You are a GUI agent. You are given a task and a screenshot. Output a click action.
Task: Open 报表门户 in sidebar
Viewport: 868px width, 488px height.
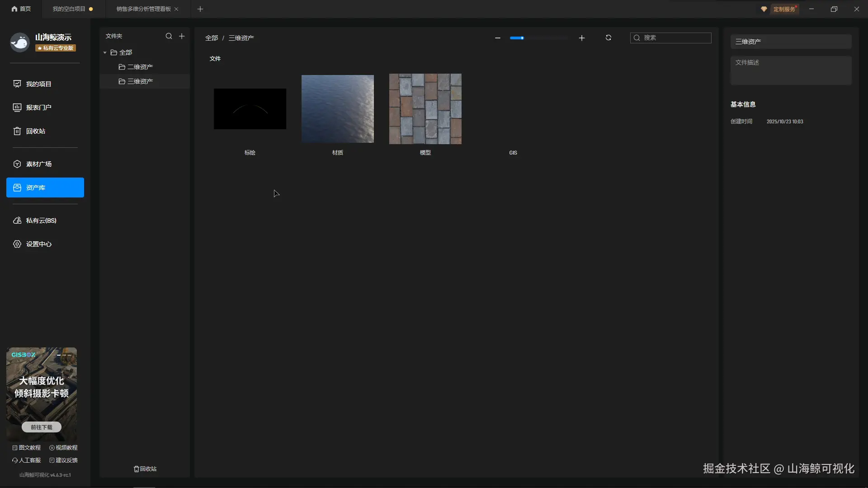tap(45, 108)
